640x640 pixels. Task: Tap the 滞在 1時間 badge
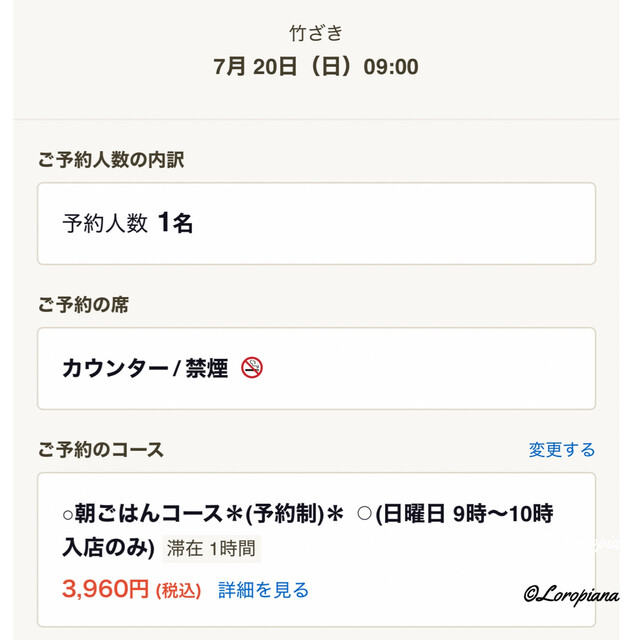point(210,548)
